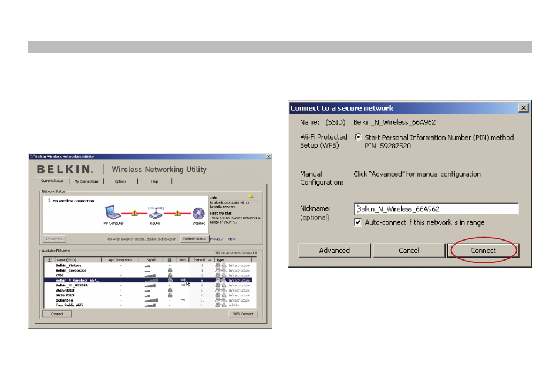560x392 pixels.
Task: Open the Options tab
Action: pos(121,181)
